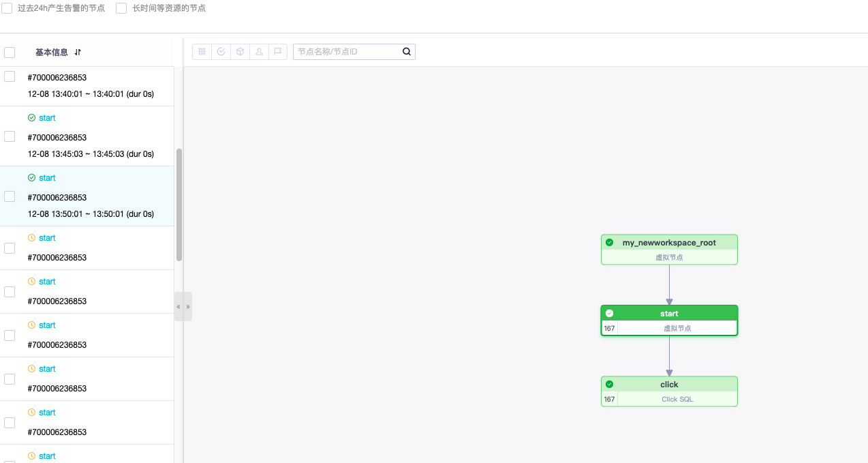868x463 pixels.
Task: Expand the left panel with » handle
Action: pyautogui.click(x=188, y=307)
